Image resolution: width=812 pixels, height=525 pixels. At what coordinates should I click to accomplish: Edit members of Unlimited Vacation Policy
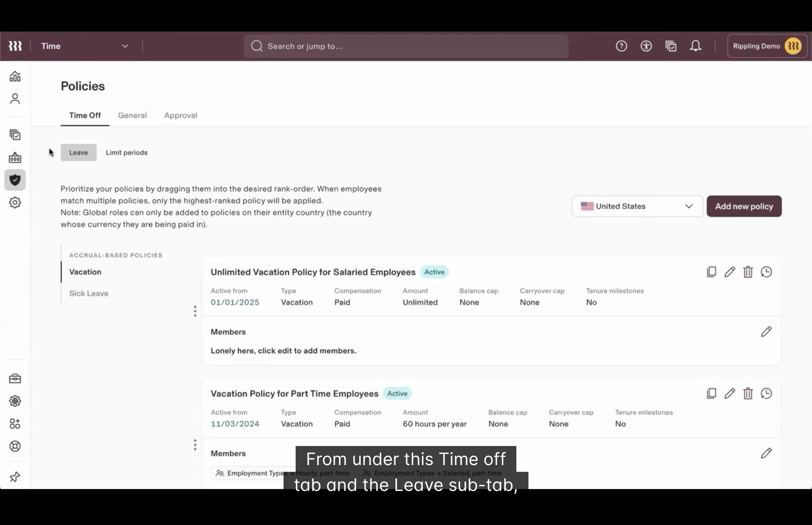click(x=766, y=332)
